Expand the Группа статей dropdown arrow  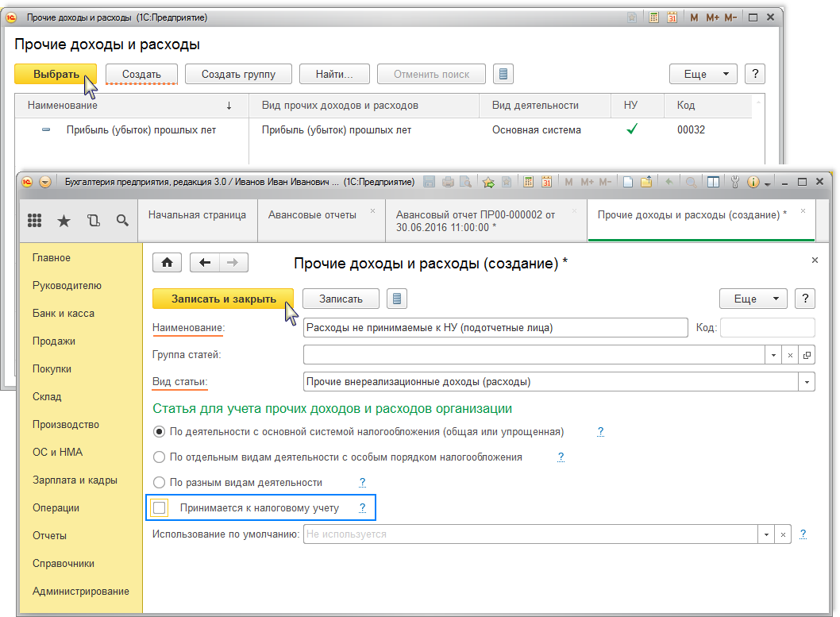click(773, 355)
